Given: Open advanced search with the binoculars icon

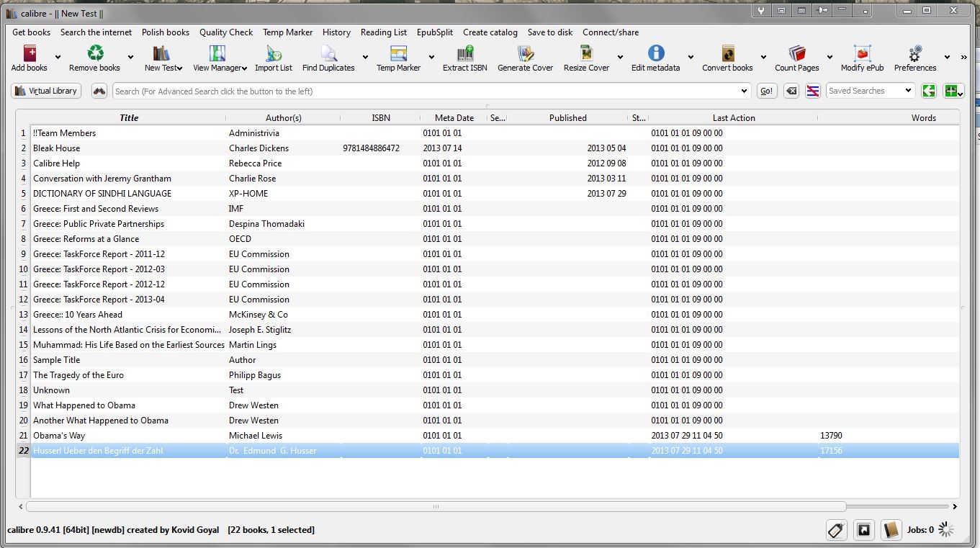Looking at the screenshot, I should [99, 91].
